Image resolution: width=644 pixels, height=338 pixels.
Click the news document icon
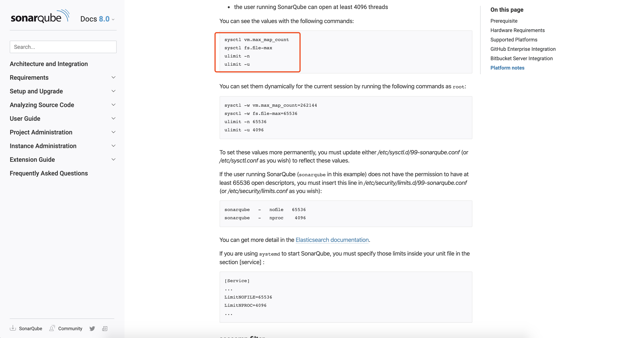click(x=105, y=328)
